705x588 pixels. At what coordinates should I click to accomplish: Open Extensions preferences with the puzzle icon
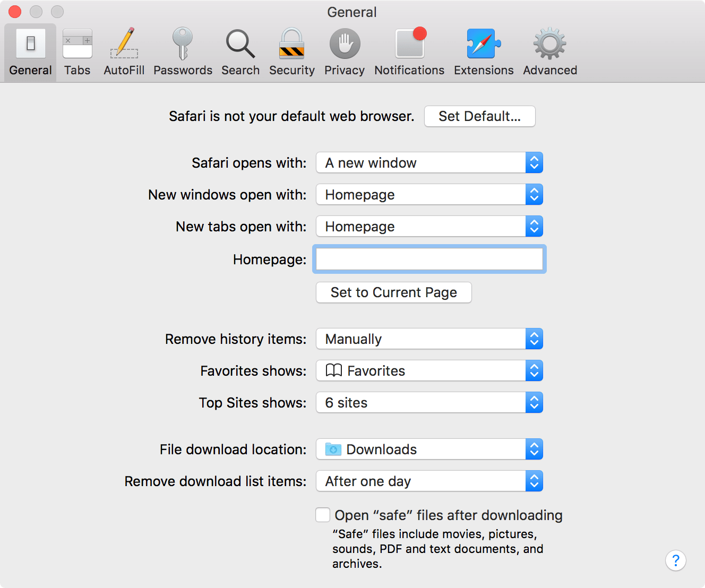click(x=484, y=53)
